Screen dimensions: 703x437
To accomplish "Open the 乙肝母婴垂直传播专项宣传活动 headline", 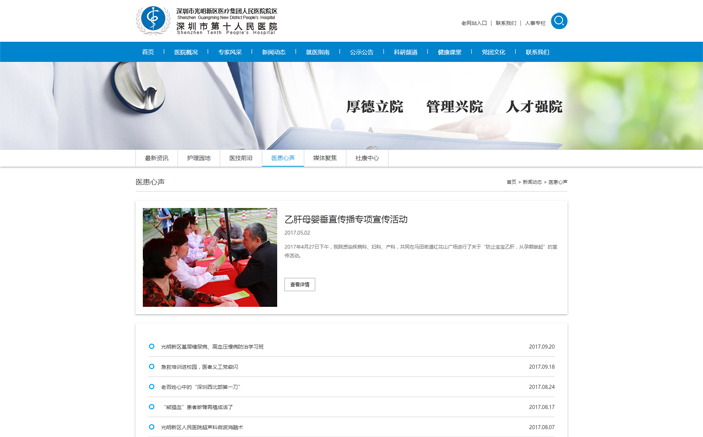I will click(x=346, y=219).
